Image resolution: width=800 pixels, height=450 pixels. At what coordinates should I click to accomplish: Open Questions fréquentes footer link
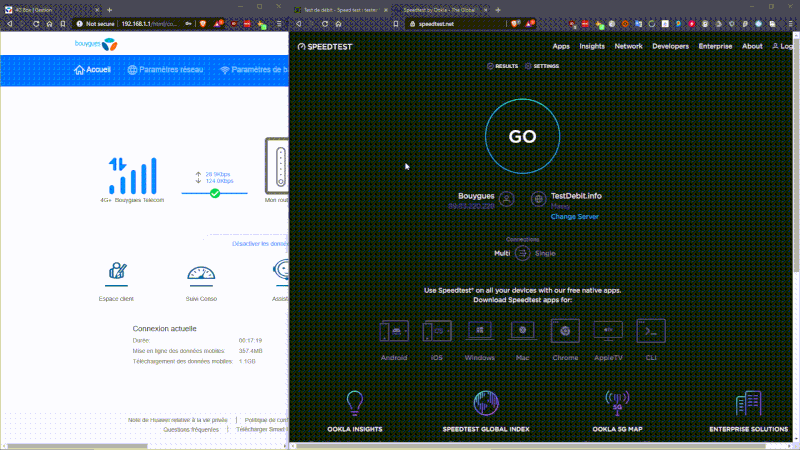(191, 430)
